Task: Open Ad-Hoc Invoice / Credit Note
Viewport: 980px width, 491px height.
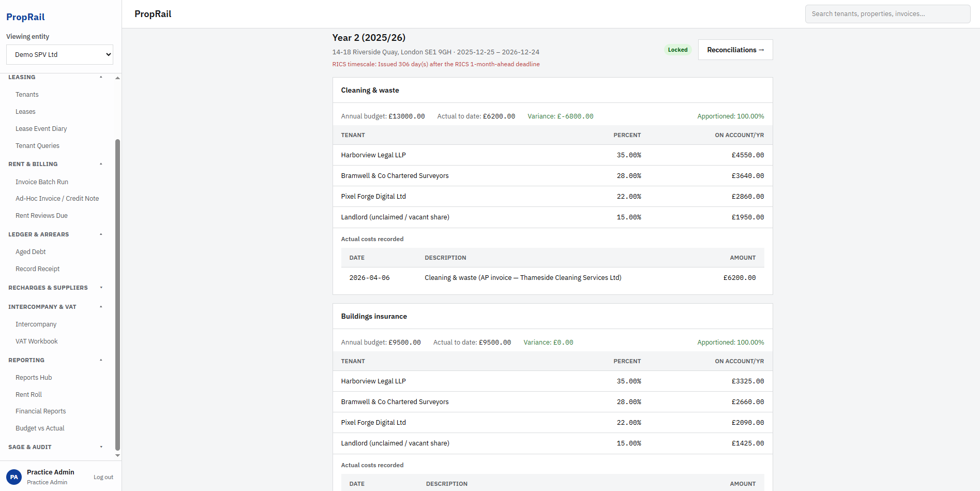Action: click(57, 199)
